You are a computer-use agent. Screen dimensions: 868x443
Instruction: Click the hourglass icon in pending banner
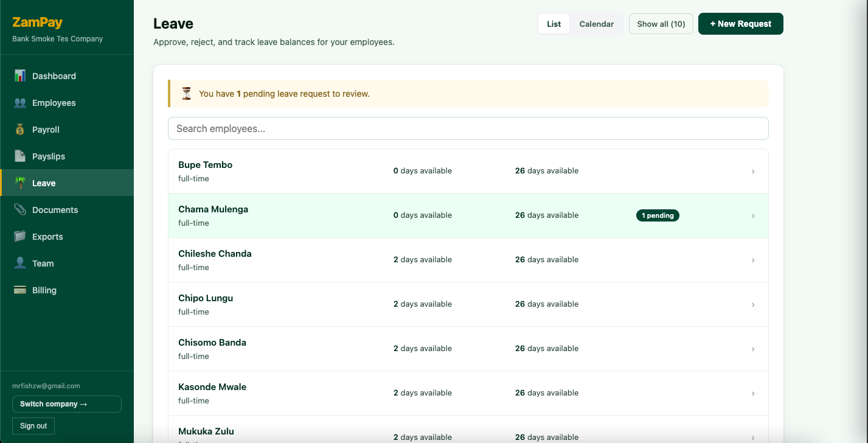tap(187, 94)
